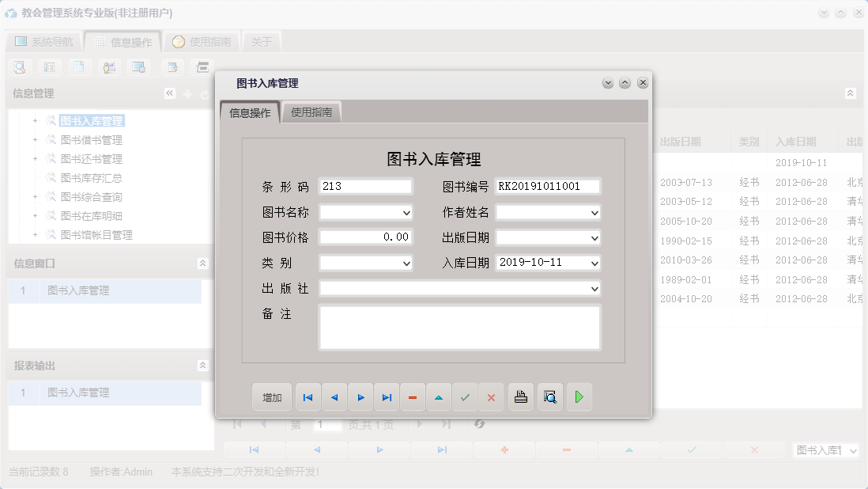Image resolution: width=868 pixels, height=489 pixels.
Task: Open the 出版社 dropdown list
Action: click(597, 288)
